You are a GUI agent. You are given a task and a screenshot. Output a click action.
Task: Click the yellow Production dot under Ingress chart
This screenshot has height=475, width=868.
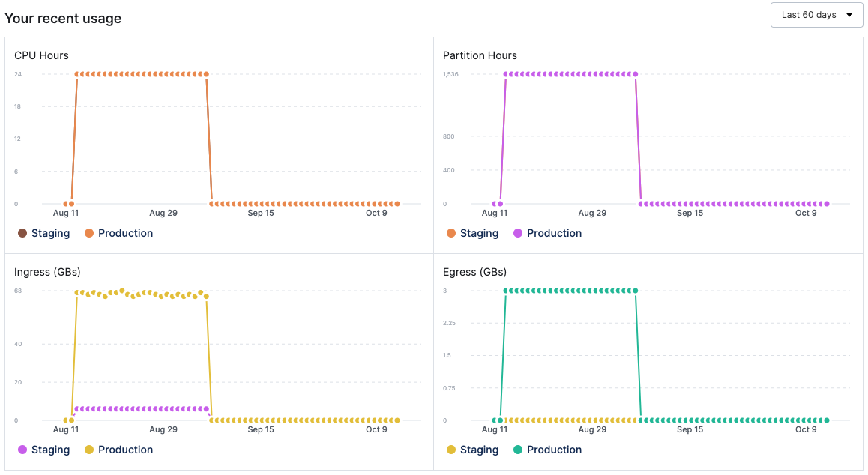coord(89,450)
